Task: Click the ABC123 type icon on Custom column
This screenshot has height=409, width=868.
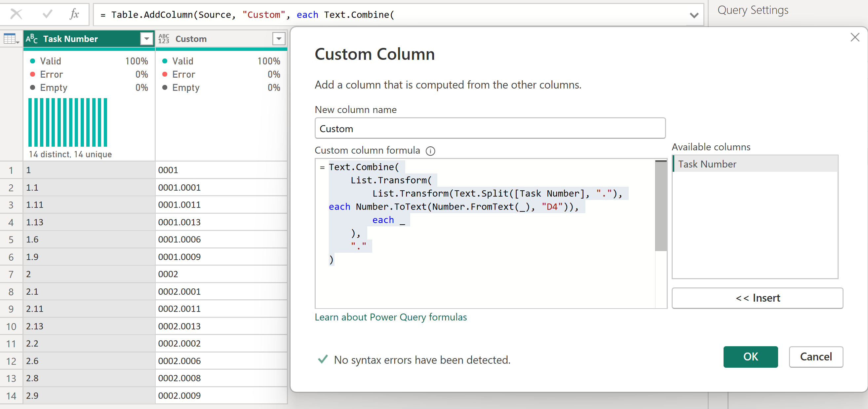Action: 164,39
